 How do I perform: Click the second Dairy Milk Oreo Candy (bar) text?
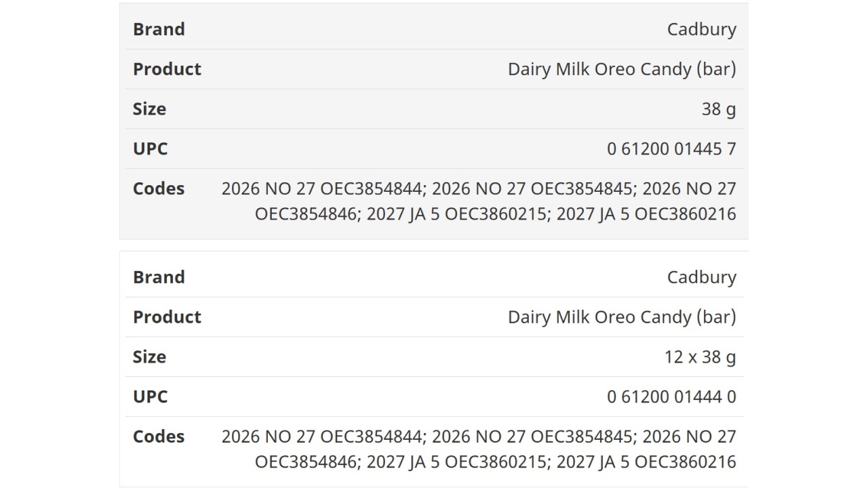(622, 317)
